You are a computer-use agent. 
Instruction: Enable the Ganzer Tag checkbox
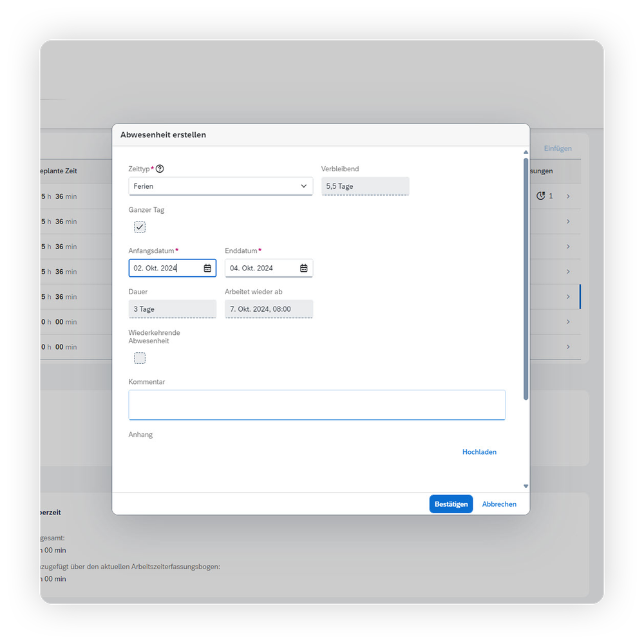tap(140, 227)
